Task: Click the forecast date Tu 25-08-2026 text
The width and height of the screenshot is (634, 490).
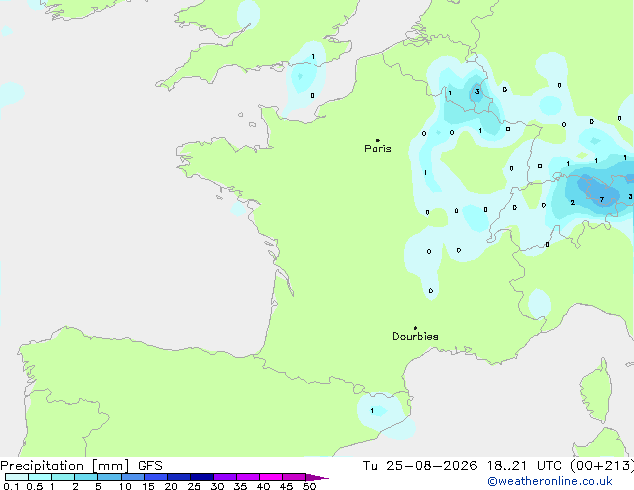Action: pyautogui.click(x=420, y=466)
